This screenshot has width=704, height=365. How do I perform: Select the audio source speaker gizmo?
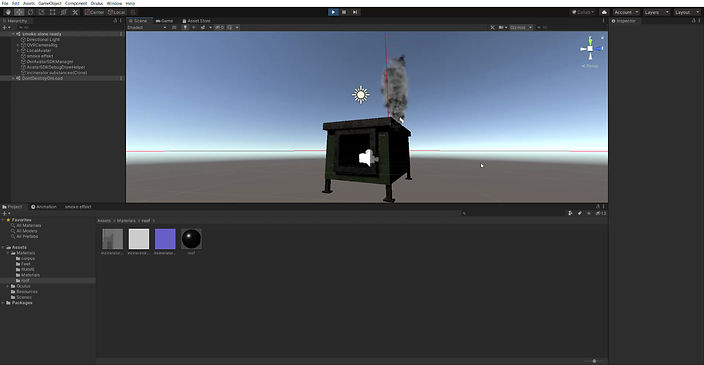(368, 158)
